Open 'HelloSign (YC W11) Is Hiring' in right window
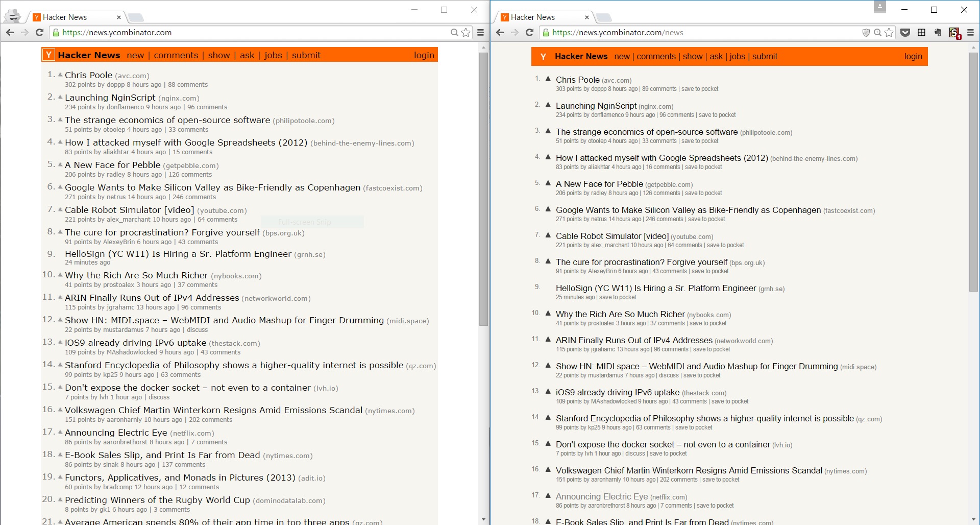The height and width of the screenshot is (525, 980). pyautogui.click(x=656, y=288)
